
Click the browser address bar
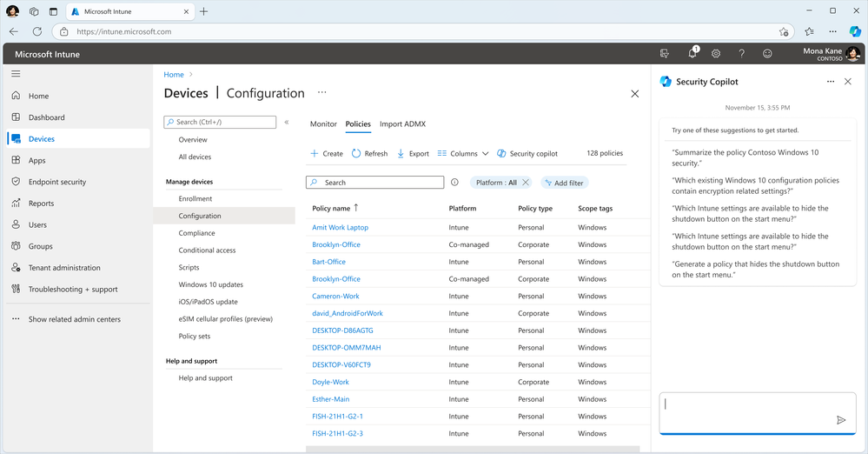(x=423, y=31)
